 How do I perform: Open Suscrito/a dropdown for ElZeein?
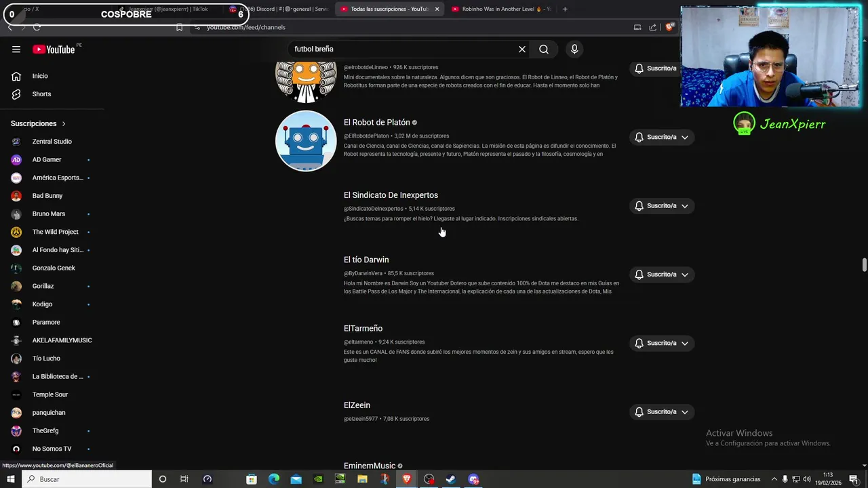tap(662, 411)
